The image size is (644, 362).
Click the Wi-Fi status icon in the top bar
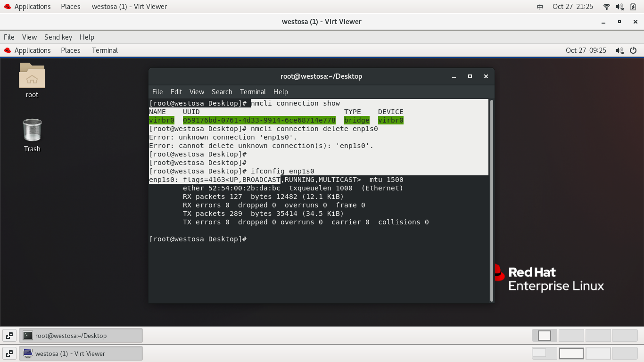(606, 6)
